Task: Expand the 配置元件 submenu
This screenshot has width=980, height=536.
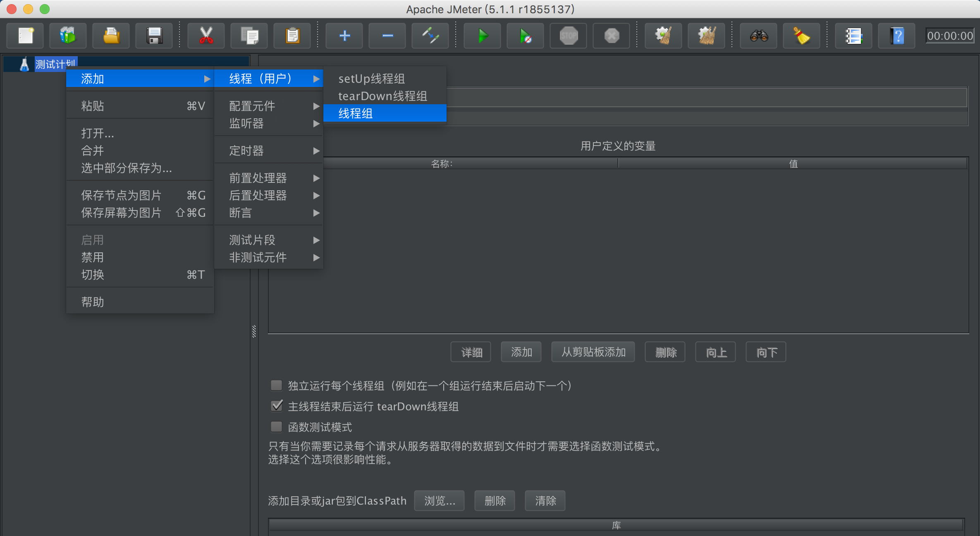Action: click(269, 106)
